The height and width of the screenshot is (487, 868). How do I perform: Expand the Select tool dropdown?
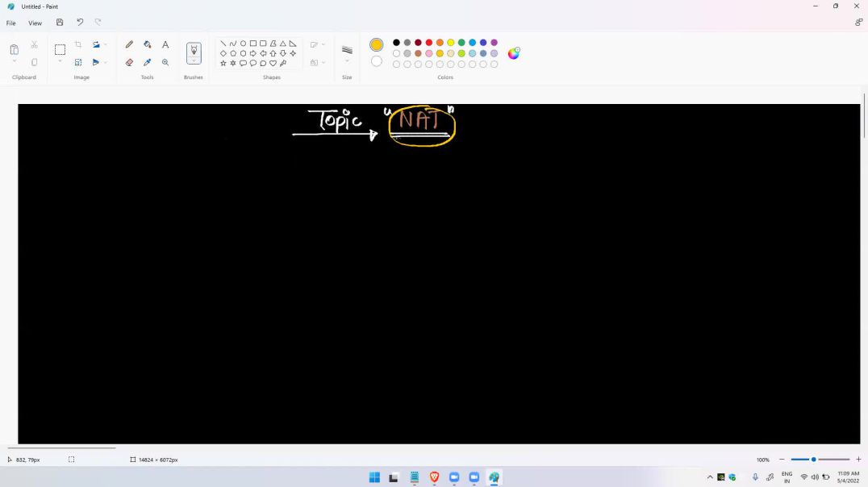pos(60,61)
